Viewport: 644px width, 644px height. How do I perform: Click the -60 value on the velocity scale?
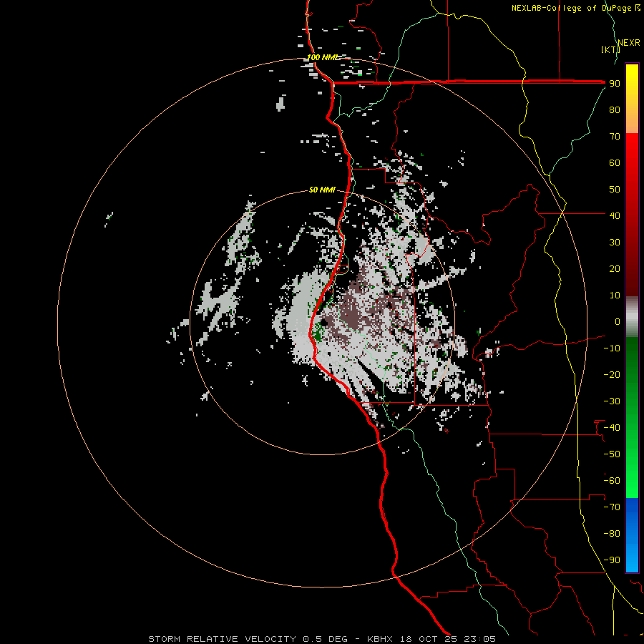tap(612, 481)
